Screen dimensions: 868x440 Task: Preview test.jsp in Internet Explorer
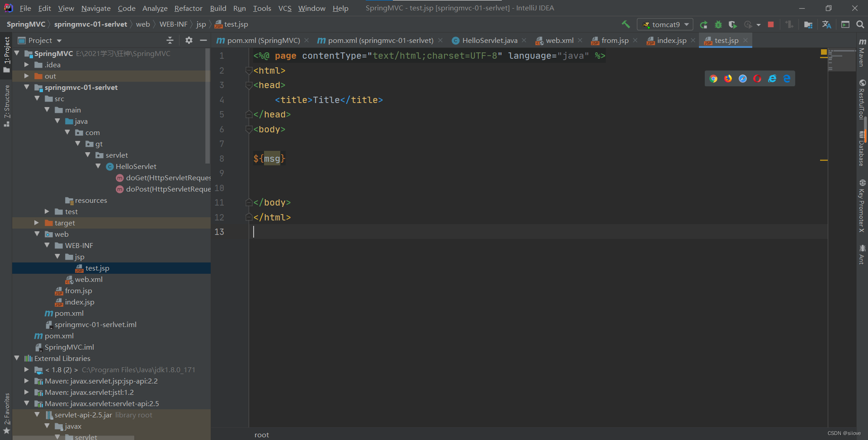click(x=772, y=79)
